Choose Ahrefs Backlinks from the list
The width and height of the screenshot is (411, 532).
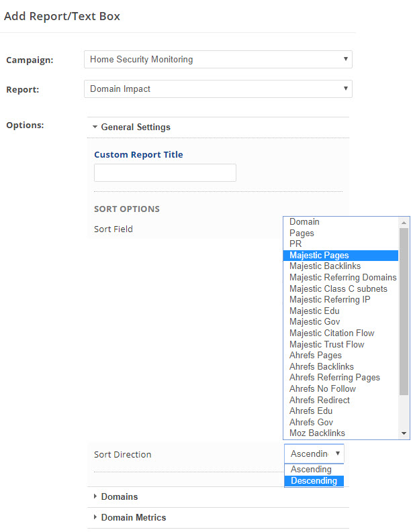coord(321,367)
